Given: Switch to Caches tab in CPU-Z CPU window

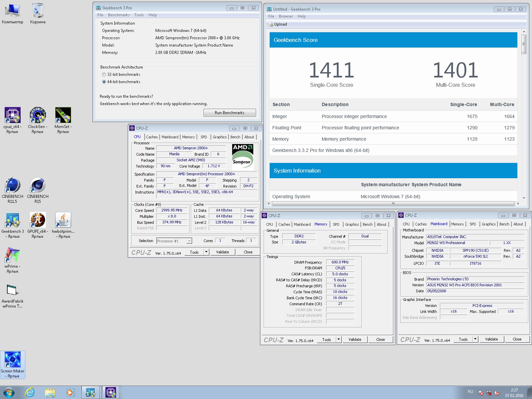Looking at the screenshot, I should pos(152,137).
